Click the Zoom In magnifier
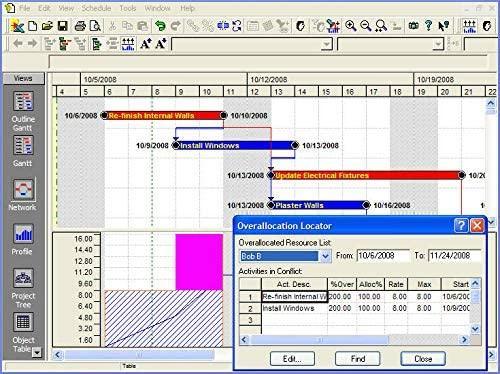Image resolution: width=500 pixels, height=374 pixels. [x=351, y=26]
